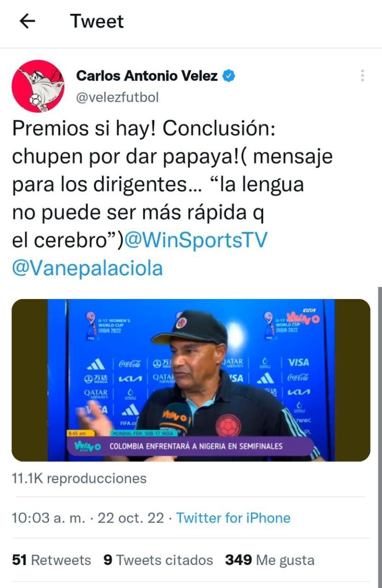Click the @velezfutbol handle
The height and width of the screenshot is (588, 382).
117,97
